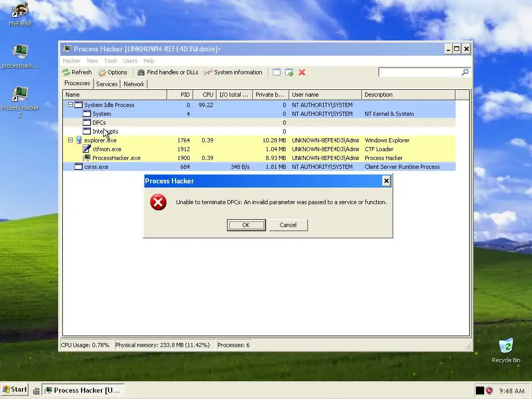This screenshot has width=532, height=399.
Task: Click the System Idle Process icon
Action: (x=78, y=105)
